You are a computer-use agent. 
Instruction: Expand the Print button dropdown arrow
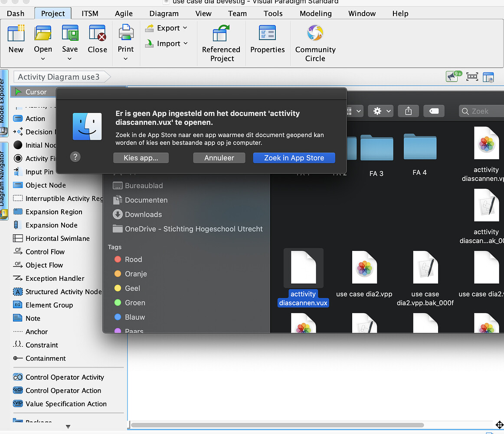(126, 59)
